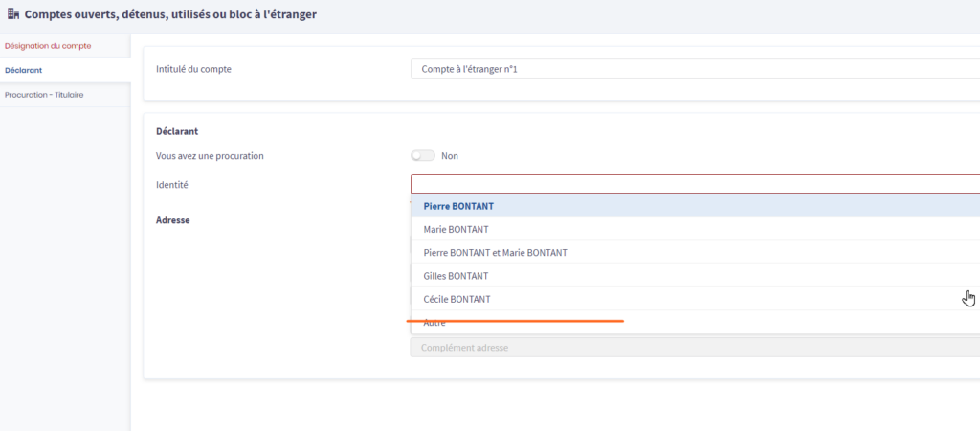Click the 'Identité' field label

(x=172, y=185)
